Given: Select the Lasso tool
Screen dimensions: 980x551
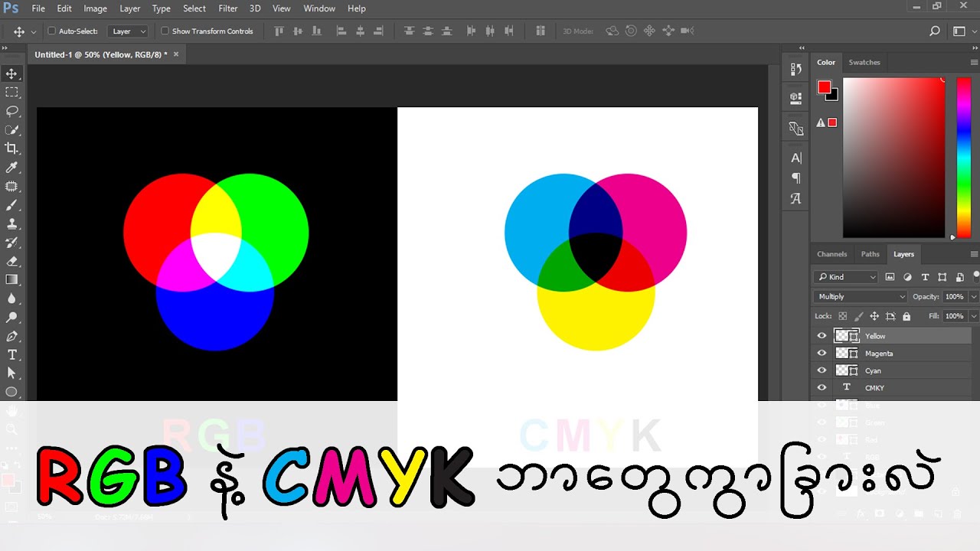Looking at the screenshot, I should tap(11, 111).
